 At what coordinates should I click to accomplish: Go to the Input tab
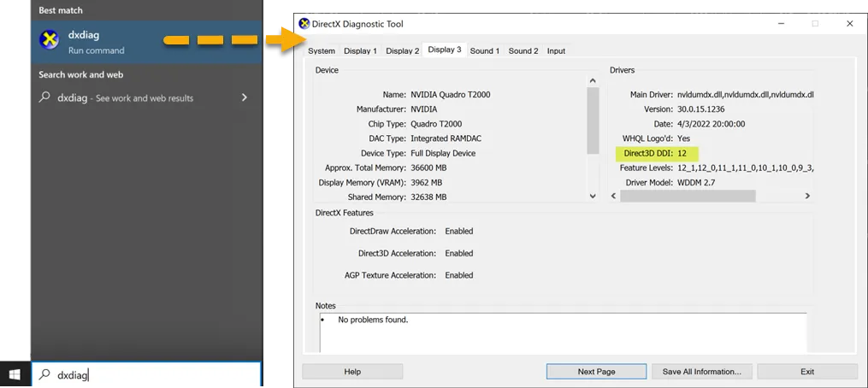[557, 51]
